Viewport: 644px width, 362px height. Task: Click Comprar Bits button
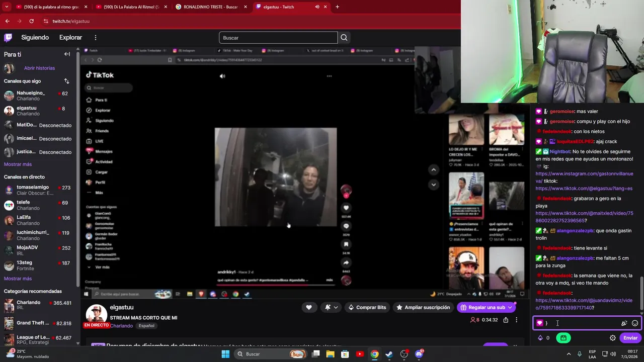click(x=367, y=307)
